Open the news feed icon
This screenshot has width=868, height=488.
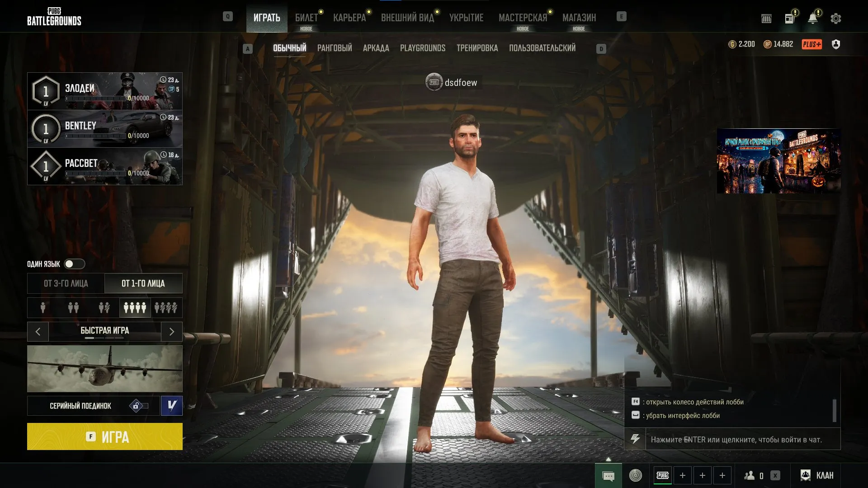tap(789, 19)
